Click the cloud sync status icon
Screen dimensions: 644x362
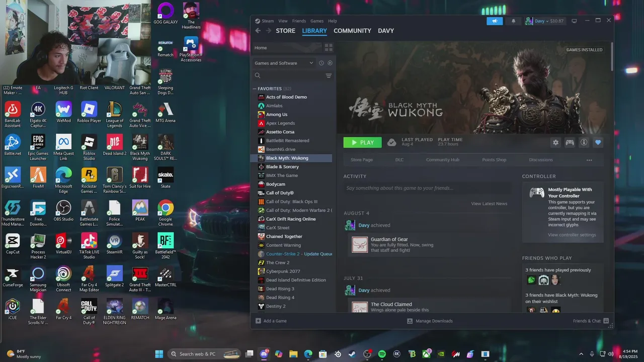click(391, 142)
